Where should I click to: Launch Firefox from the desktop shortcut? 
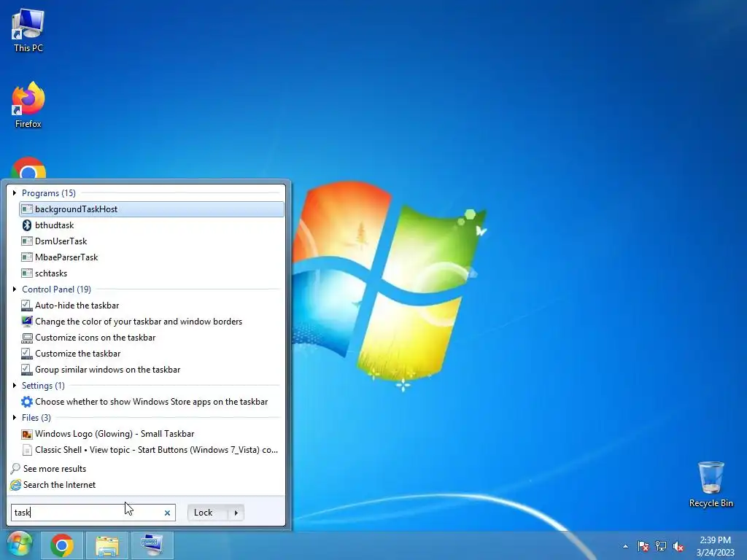click(x=28, y=105)
